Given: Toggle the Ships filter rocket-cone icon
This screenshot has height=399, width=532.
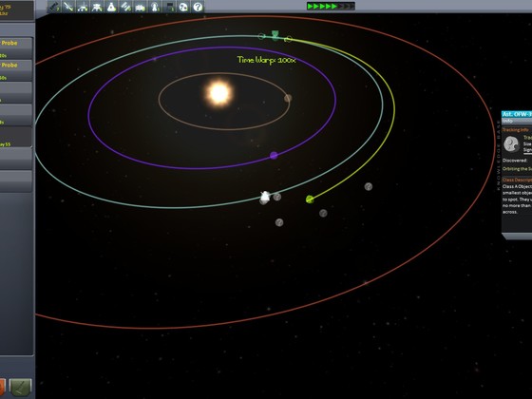Looking at the screenshot, I should 111,7.
